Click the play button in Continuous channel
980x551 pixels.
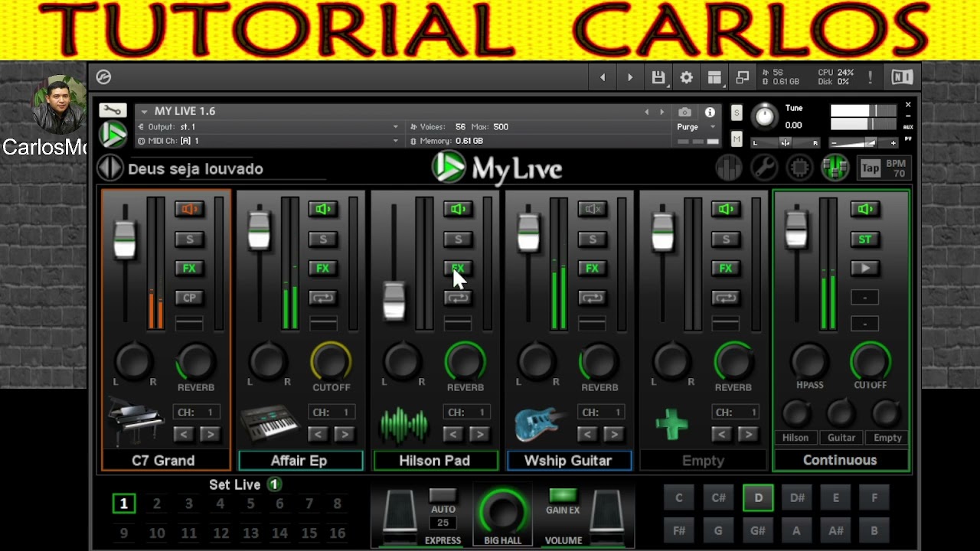pyautogui.click(x=864, y=268)
